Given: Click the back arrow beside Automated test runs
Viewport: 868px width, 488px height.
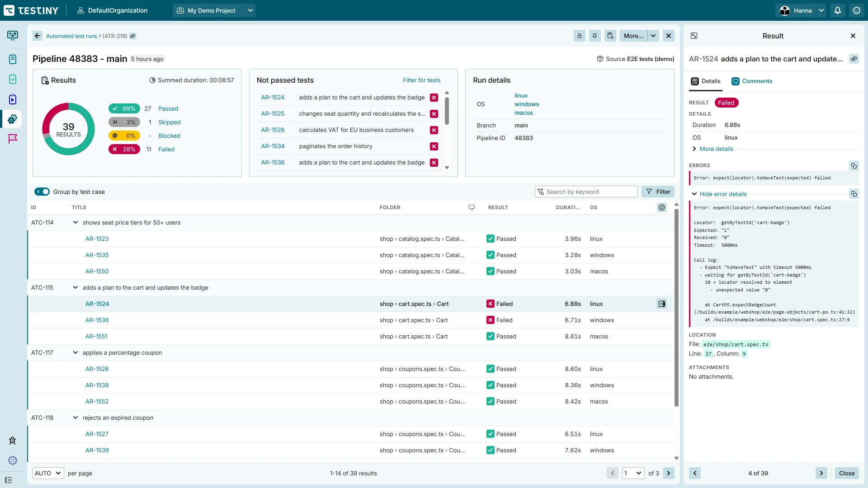Looking at the screenshot, I should coord(38,36).
